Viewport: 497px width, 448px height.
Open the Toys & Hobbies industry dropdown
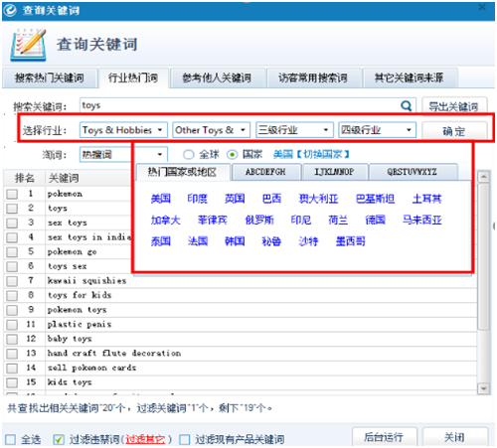point(123,130)
